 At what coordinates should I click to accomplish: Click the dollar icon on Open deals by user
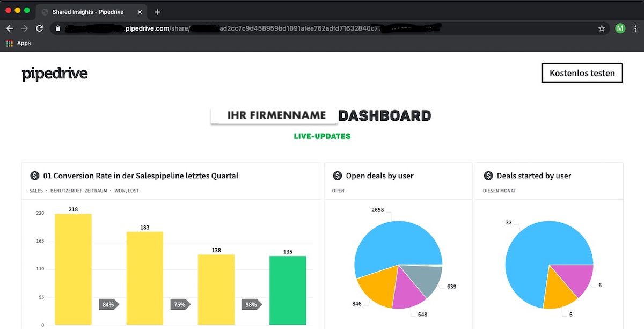[337, 176]
